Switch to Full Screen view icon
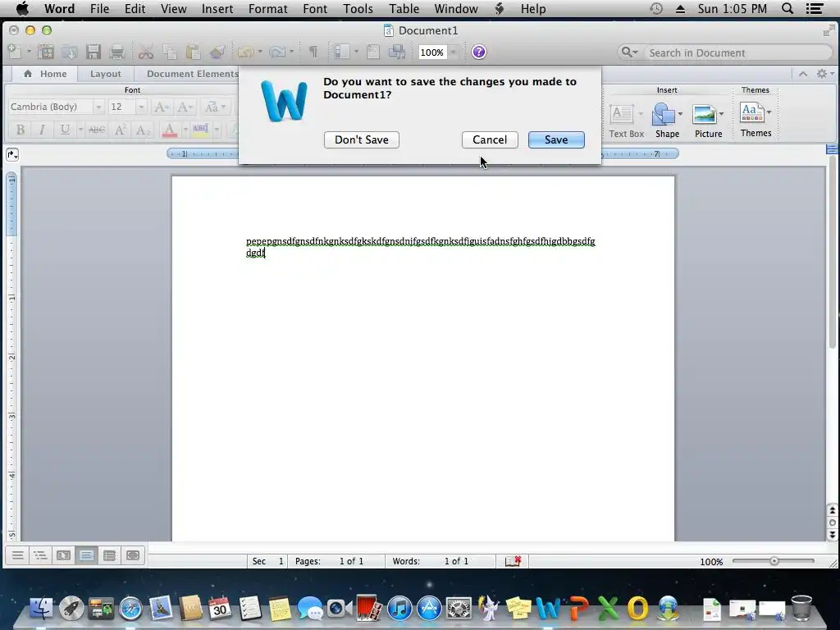Screen dimensions: 840x630 (133, 555)
